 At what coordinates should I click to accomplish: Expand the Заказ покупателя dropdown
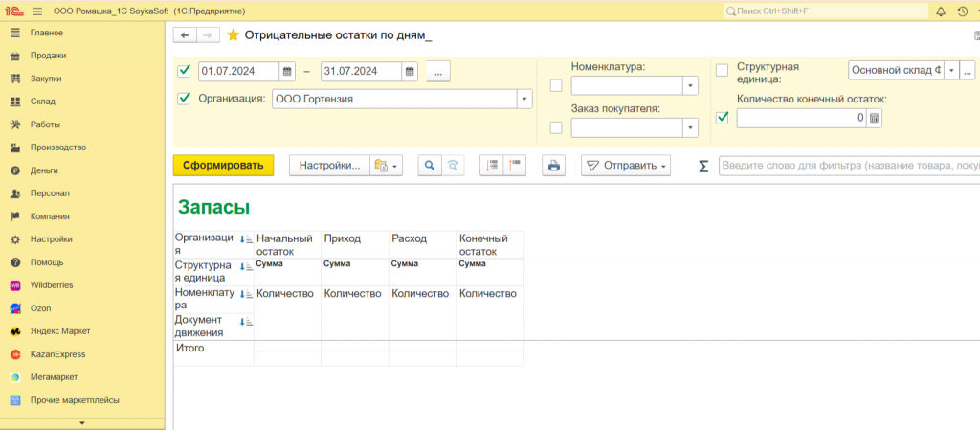690,128
